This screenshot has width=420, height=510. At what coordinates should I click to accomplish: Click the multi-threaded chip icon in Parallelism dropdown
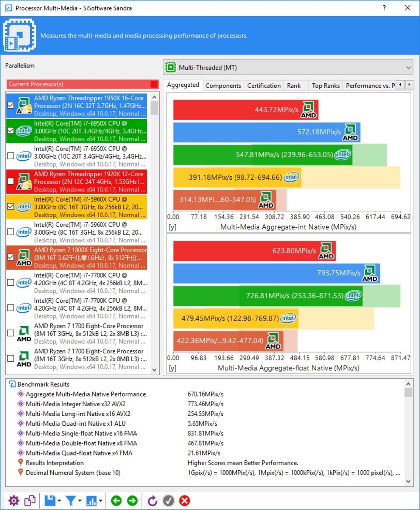[170, 67]
